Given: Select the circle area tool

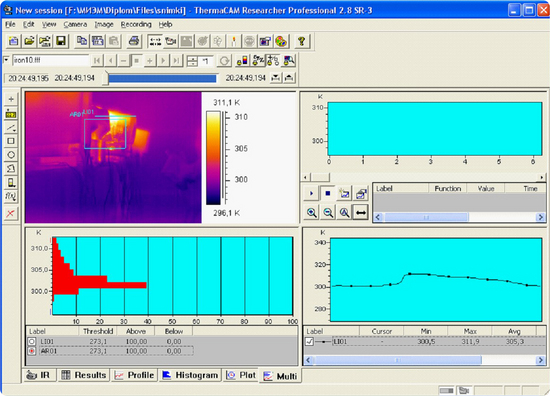Looking at the screenshot, I should pyautogui.click(x=11, y=155).
